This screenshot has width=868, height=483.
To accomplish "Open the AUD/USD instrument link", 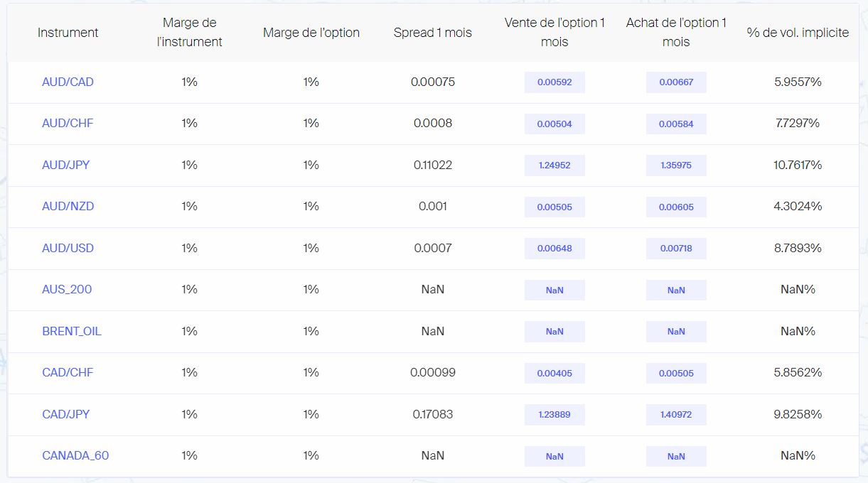I will click(x=68, y=248).
